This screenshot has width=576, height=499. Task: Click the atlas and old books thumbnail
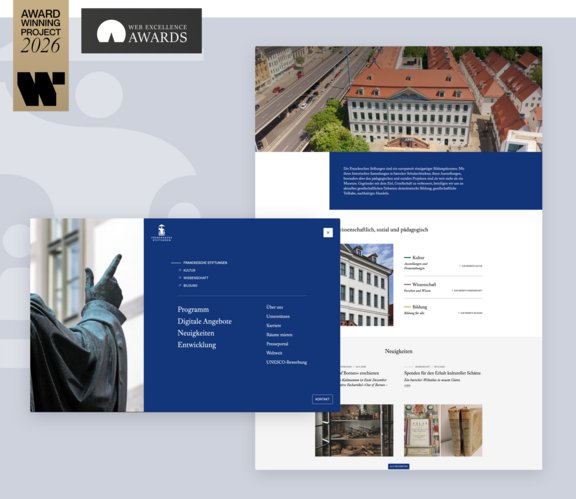[443, 430]
